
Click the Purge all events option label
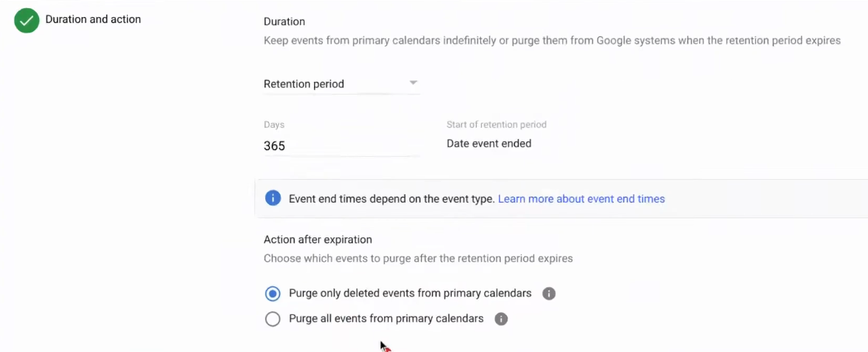tap(386, 319)
